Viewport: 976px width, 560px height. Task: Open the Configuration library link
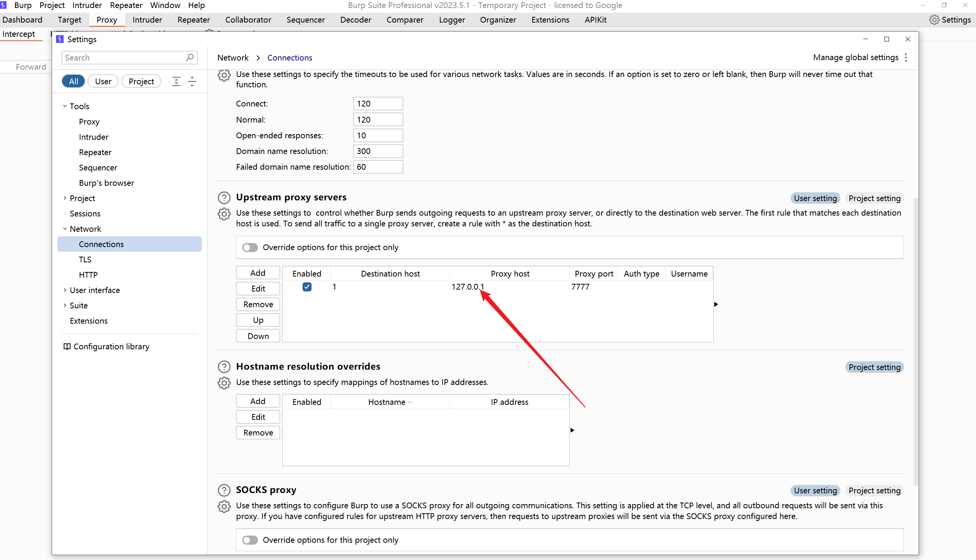click(x=111, y=347)
